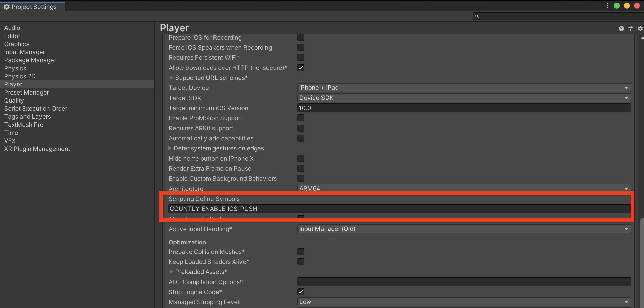Enable ProMotion Support

(x=300, y=118)
